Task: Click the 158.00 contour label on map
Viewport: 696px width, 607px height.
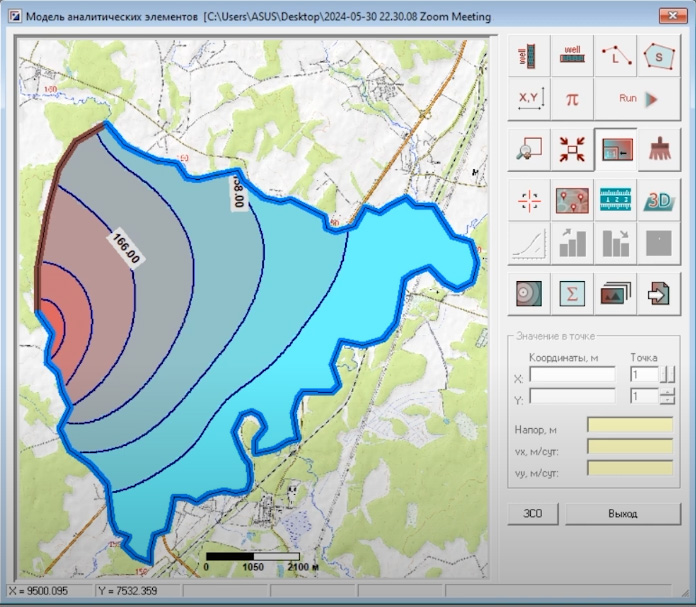Action: [x=239, y=194]
